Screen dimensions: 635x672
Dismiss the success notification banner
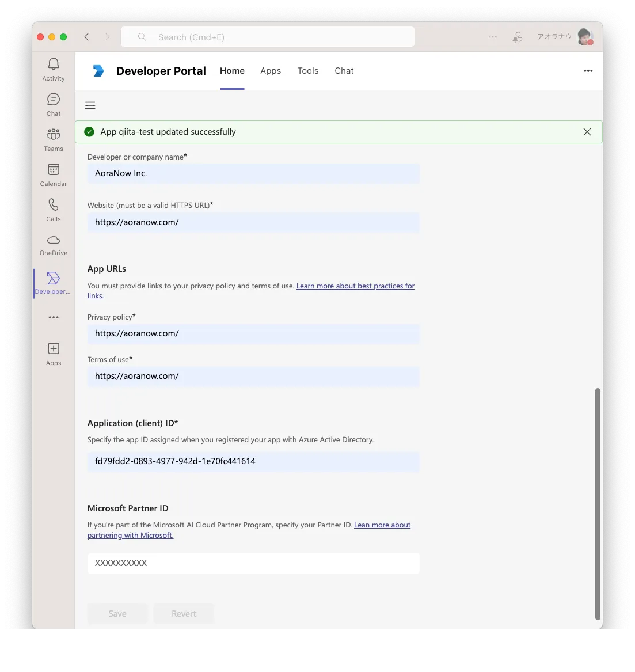587,132
